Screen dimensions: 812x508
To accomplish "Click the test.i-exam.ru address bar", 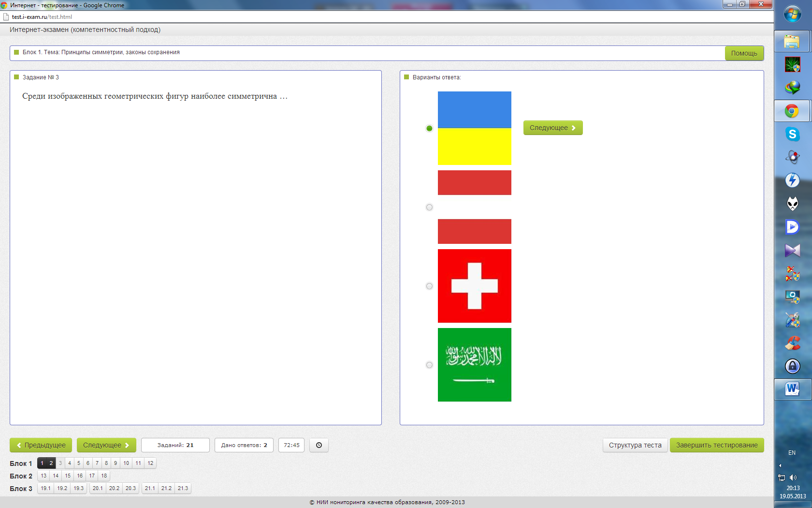I will (387, 17).
